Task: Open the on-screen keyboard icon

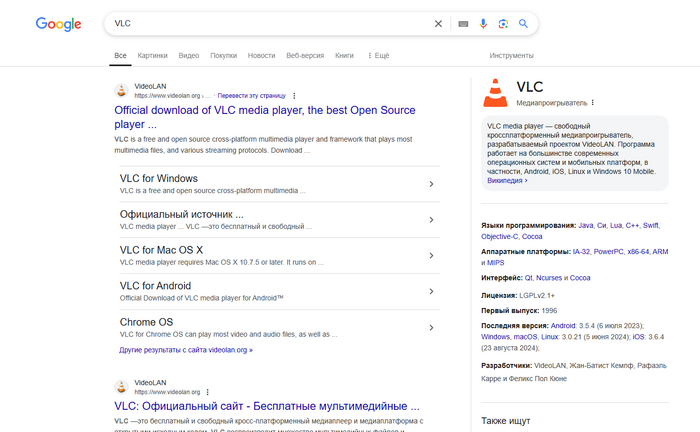Action: click(463, 24)
